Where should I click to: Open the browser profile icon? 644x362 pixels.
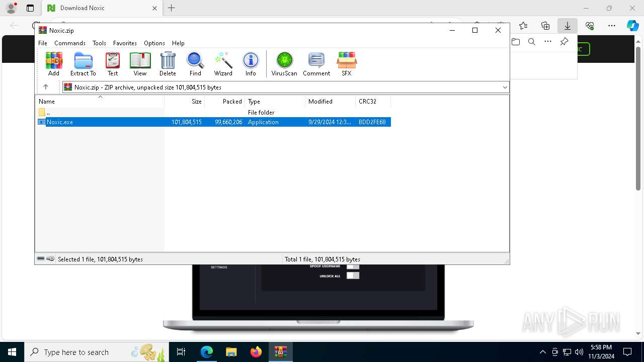11,8
